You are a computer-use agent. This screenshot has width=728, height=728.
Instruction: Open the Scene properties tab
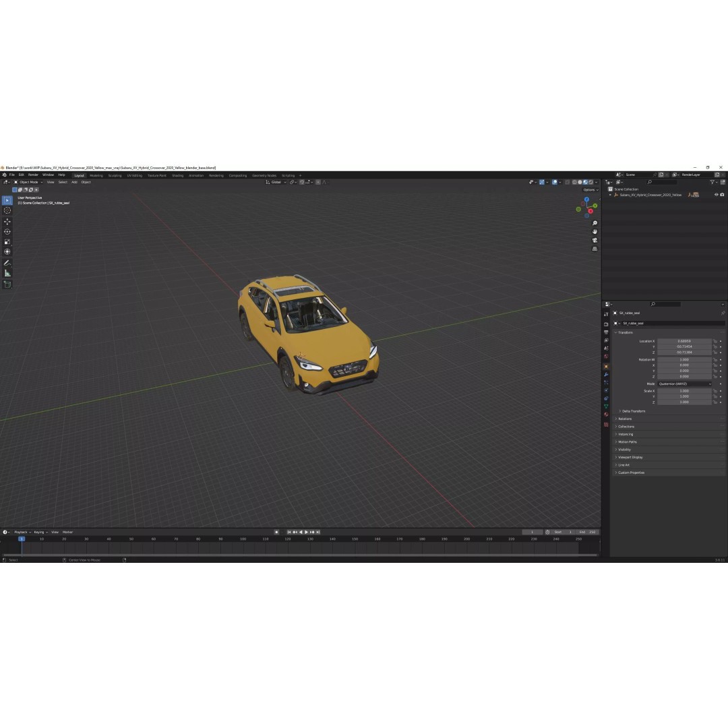[x=606, y=348]
